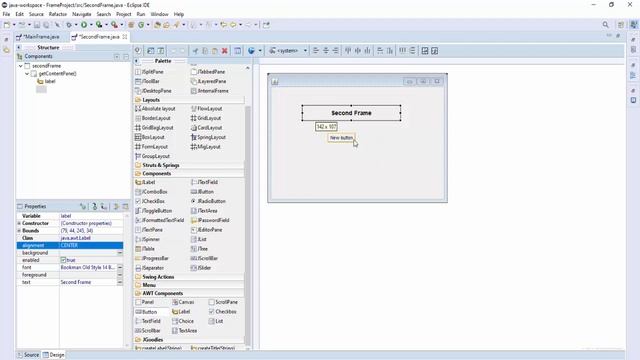This screenshot has width=640, height=360.
Task: Click the align left edges icon
Action: pyautogui.click(x=316, y=51)
